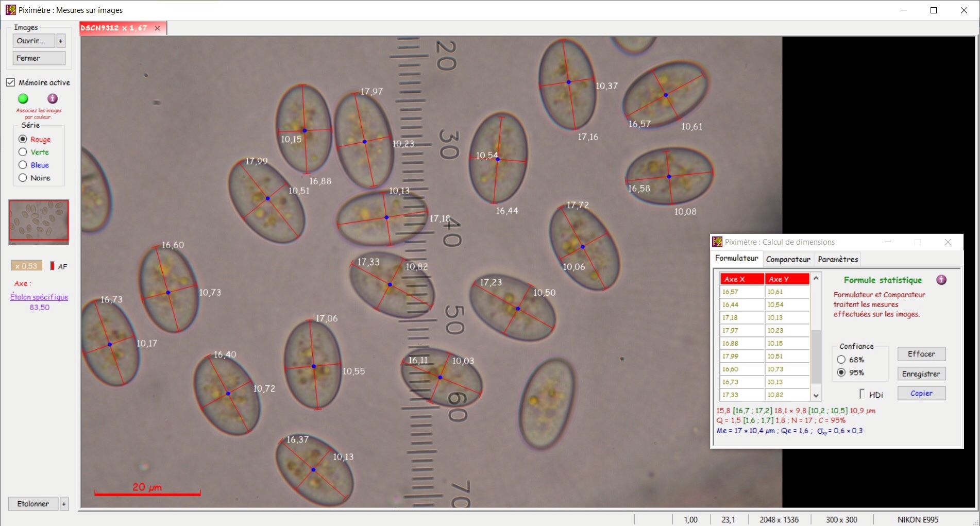Click the red AF indicator
This screenshot has height=526, width=980.
[52, 266]
